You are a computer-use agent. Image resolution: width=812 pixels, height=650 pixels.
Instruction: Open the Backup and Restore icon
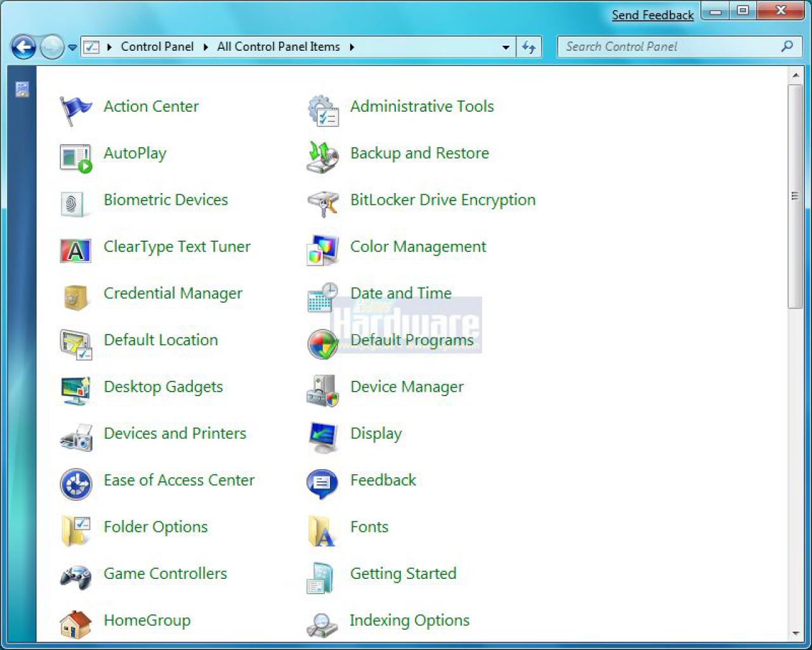point(323,157)
